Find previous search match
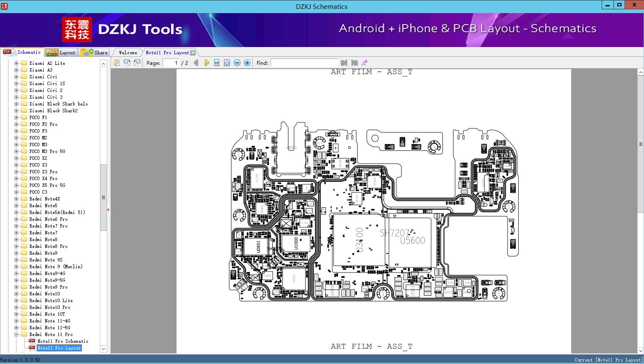The height and width of the screenshot is (364, 644). [344, 63]
